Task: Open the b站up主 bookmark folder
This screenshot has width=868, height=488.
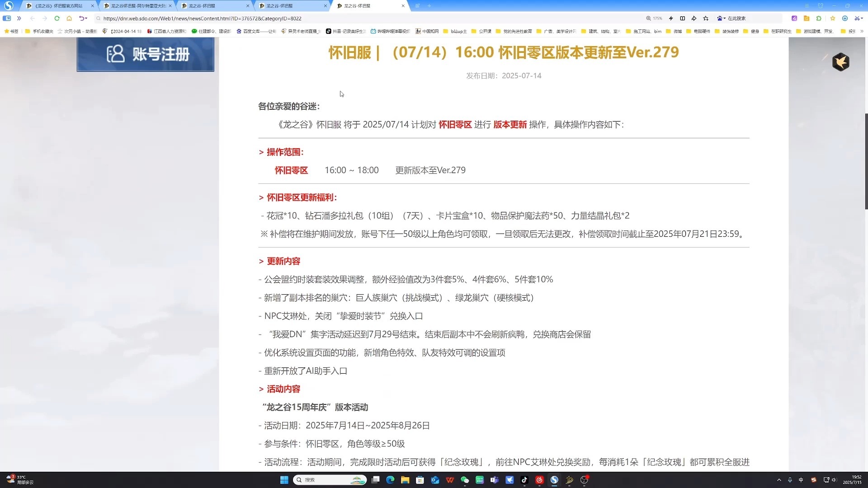Action: pos(455,31)
